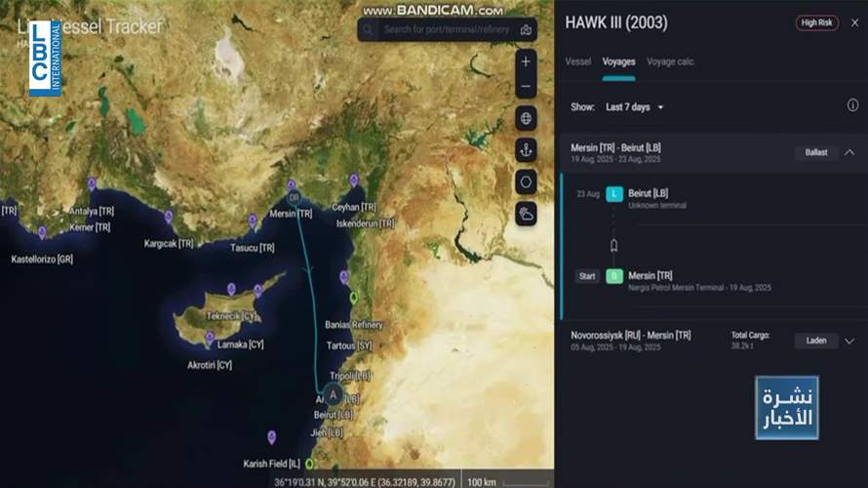Click the green Karish Field marker
Image resolution: width=868 pixels, height=488 pixels.
309,464
